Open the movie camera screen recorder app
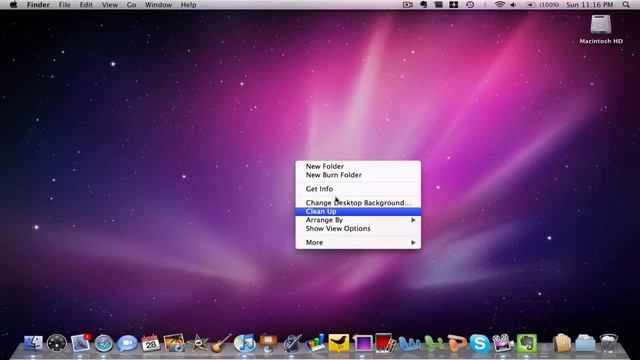This screenshot has width=640, height=360. (x=502, y=343)
